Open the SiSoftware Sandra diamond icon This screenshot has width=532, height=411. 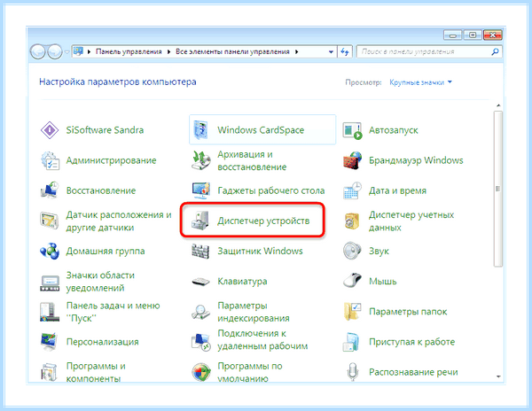(50, 130)
